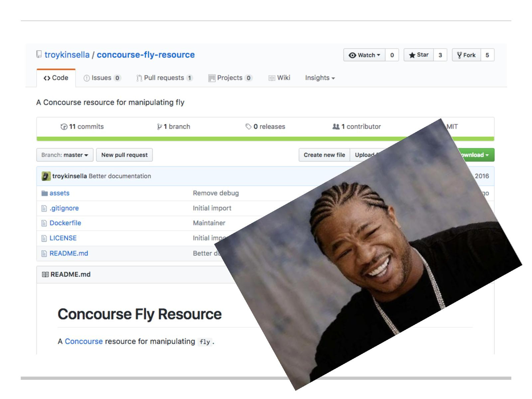Image resolution: width=532 pixels, height=399 pixels.
Task: Open the LICENSE file
Action: (63, 238)
